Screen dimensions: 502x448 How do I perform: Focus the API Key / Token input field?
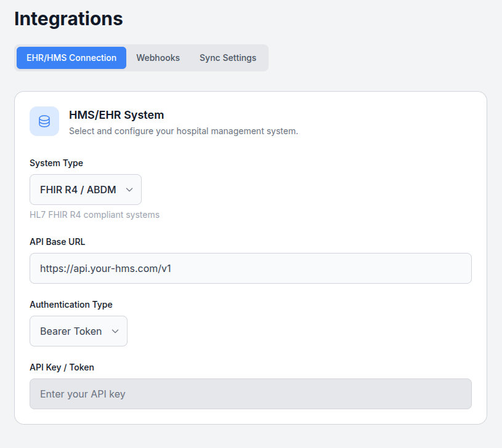tap(250, 394)
